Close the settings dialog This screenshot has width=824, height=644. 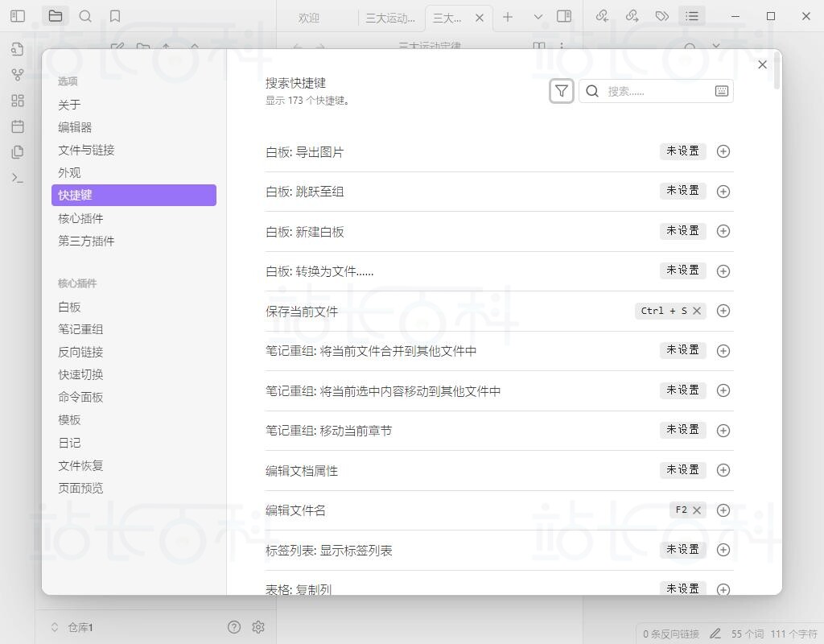point(762,64)
